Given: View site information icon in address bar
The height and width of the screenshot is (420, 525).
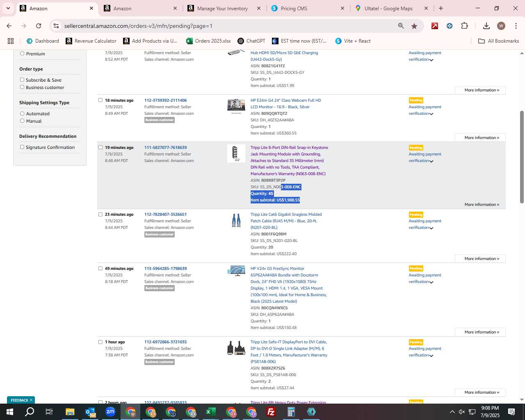Looking at the screenshot, I should (x=56, y=26).
